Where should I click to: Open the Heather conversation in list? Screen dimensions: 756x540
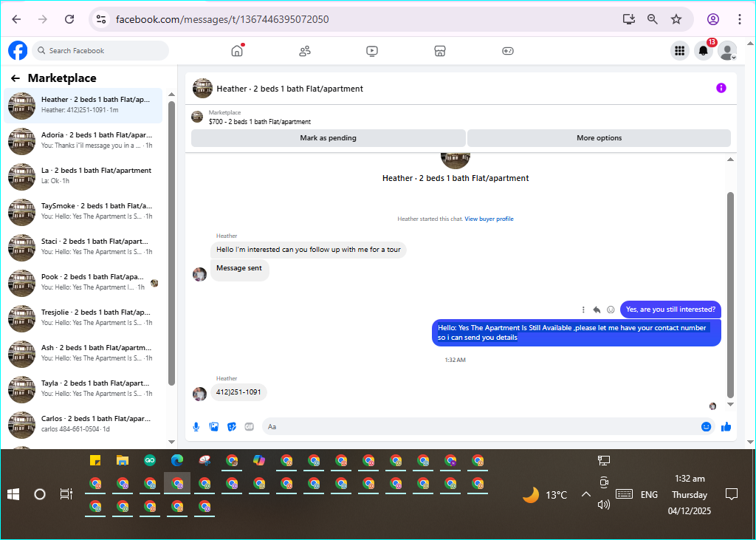pos(83,106)
